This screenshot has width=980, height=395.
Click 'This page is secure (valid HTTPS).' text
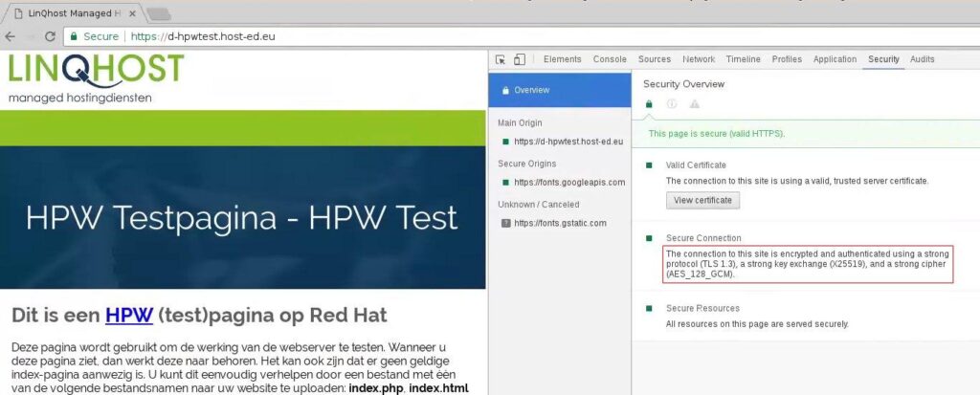tap(717, 134)
